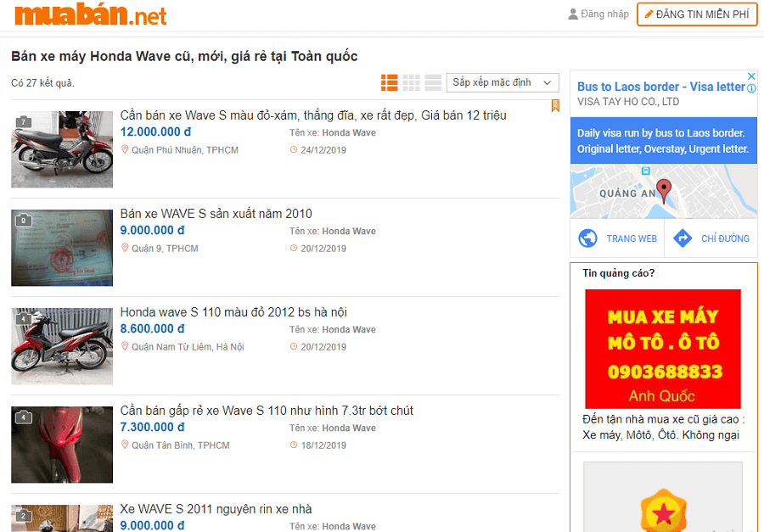Image resolution: width=764 pixels, height=532 pixels.
Task: Click the Có 27 kết quả text
Action: pos(43,83)
